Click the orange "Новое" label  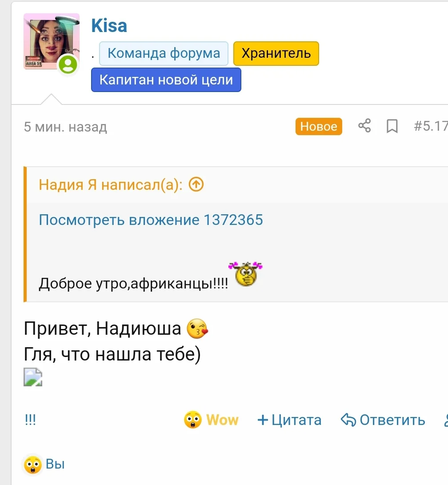pos(319,127)
